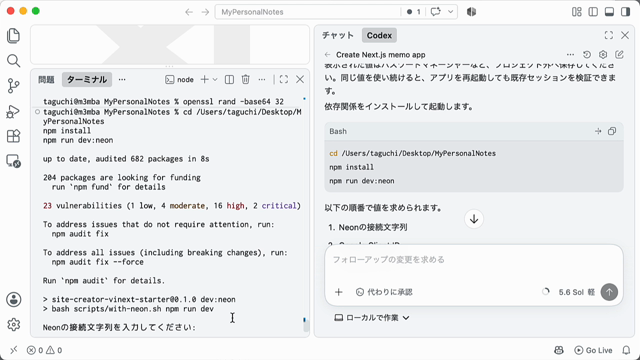
Task: Send the follow-up message arrow button
Action: pyautogui.click(x=609, y=292)
